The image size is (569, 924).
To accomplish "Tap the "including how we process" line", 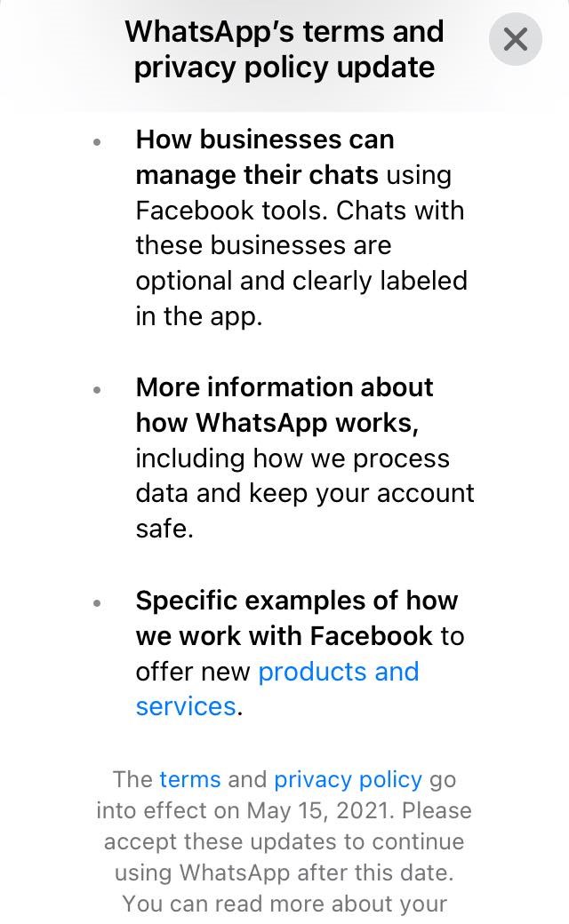I will coord(293,458).
